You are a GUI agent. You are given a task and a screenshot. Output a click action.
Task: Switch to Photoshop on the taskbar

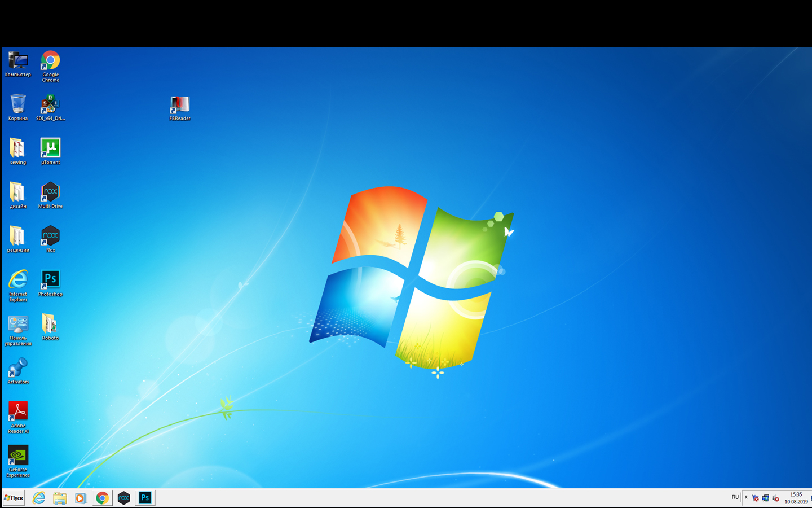[145, 498]
